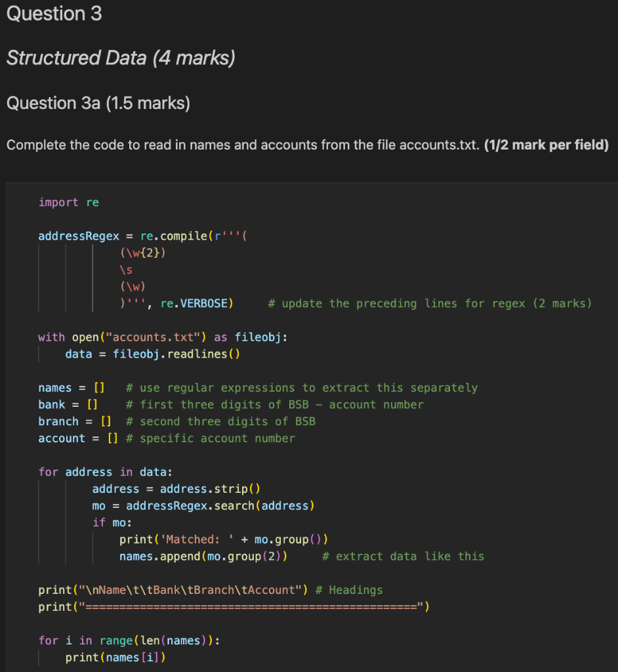Click the '(\w)' regex line
Viewport: 618px width, 672px height.
coord(133,286)
